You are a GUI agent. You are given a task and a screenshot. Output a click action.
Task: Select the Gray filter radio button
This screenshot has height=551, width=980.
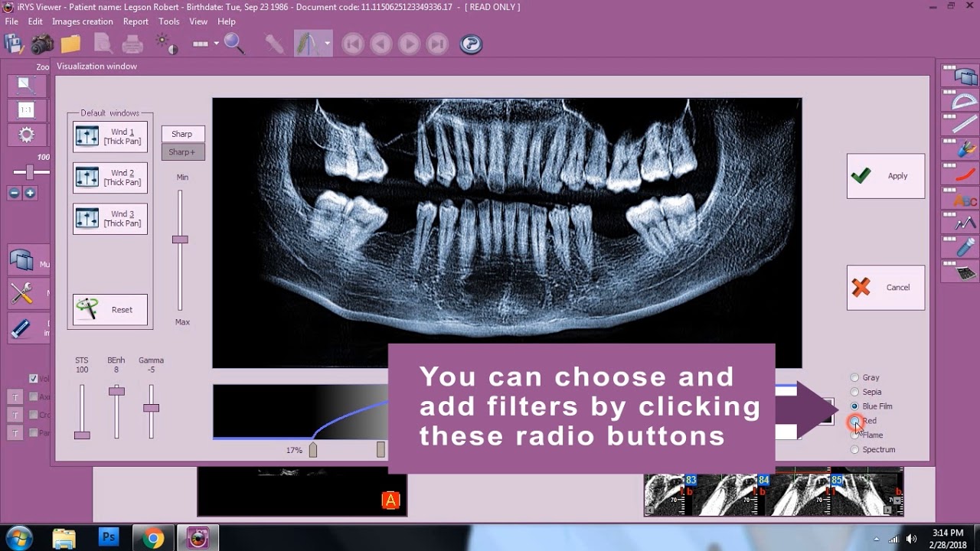[854, 377]
